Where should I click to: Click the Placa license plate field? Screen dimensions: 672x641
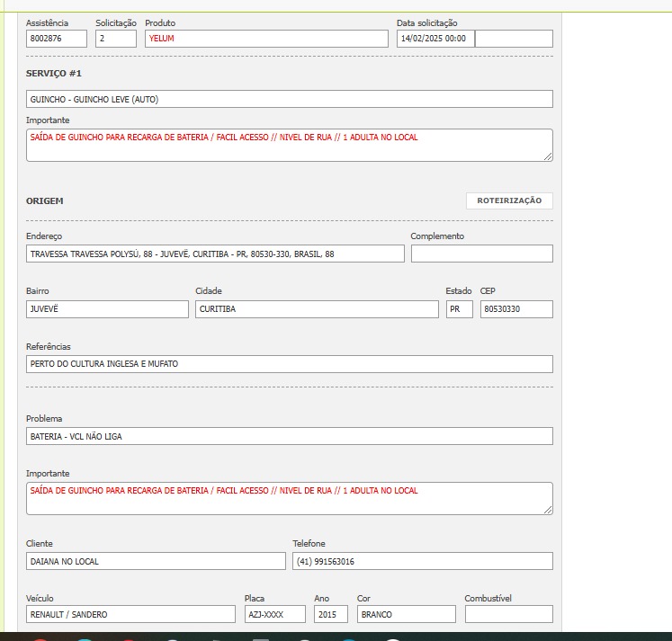pyautogui.click(x=275, y=614)
